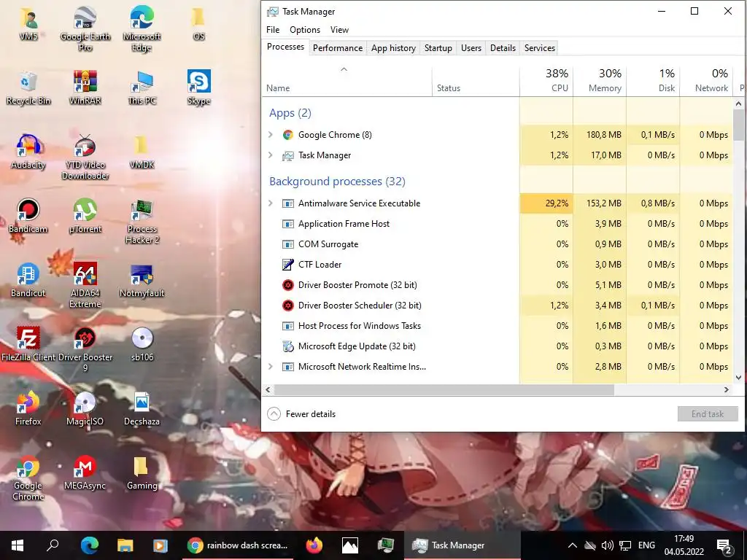
Task: Sort processes by Network column
Action: 706,81
